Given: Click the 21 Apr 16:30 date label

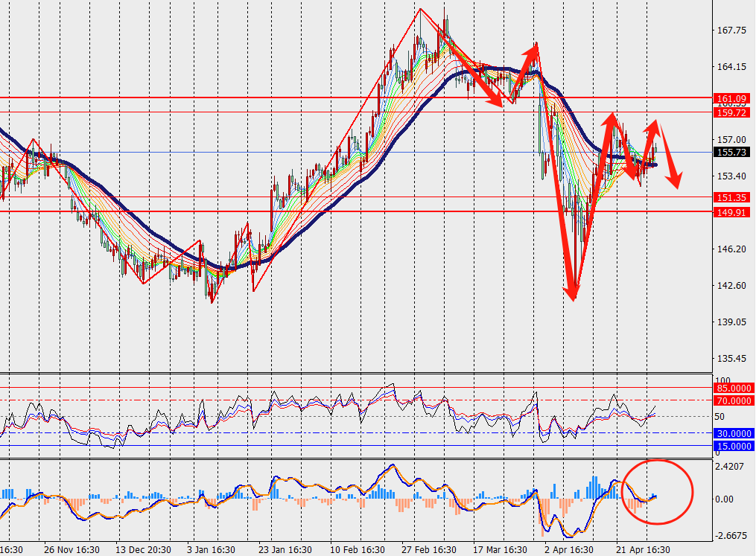Looking at the screenshot, I should [x=643, y=549].
